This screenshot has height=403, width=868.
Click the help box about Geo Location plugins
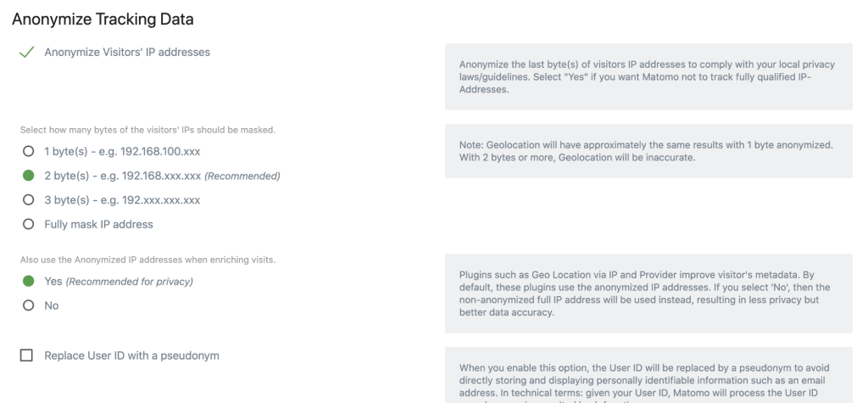pyautogui.click(x=648, y=294)
